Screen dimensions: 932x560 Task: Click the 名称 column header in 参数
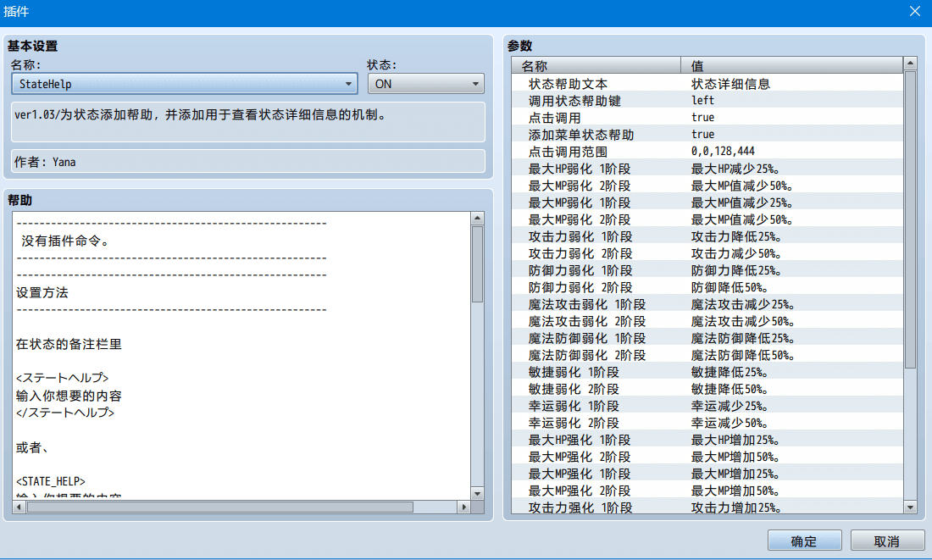point(596,65)
